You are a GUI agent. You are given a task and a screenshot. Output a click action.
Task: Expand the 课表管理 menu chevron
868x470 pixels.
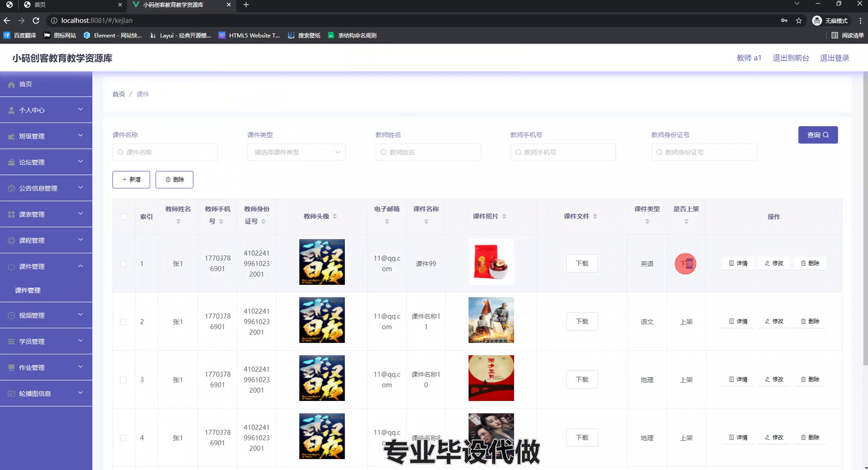[x=80, y=214]
